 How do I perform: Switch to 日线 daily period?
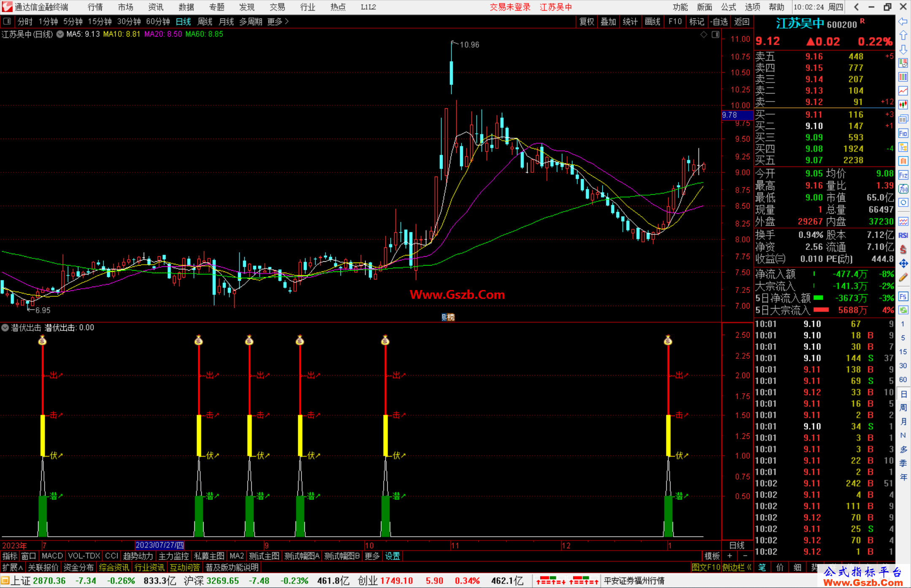click(x=183, y=21)
